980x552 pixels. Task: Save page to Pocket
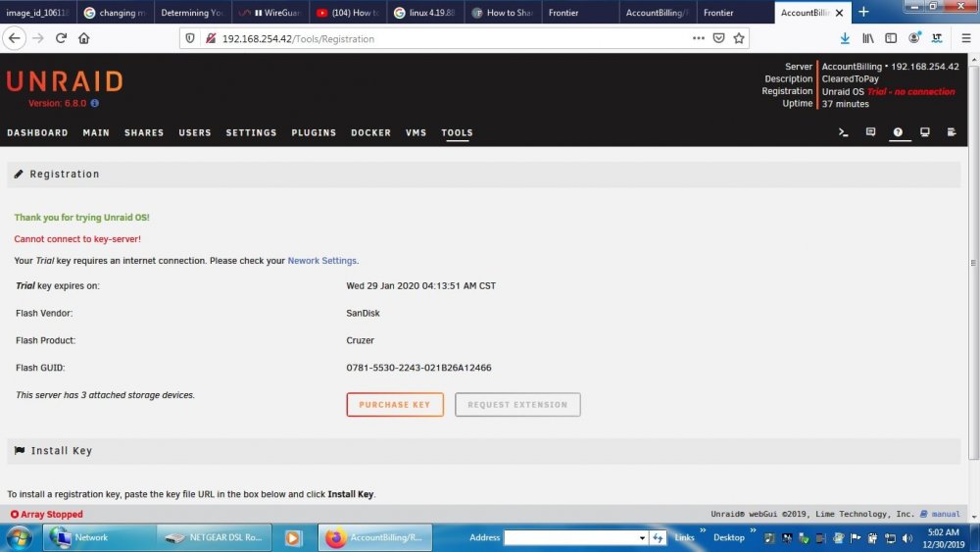718,38
